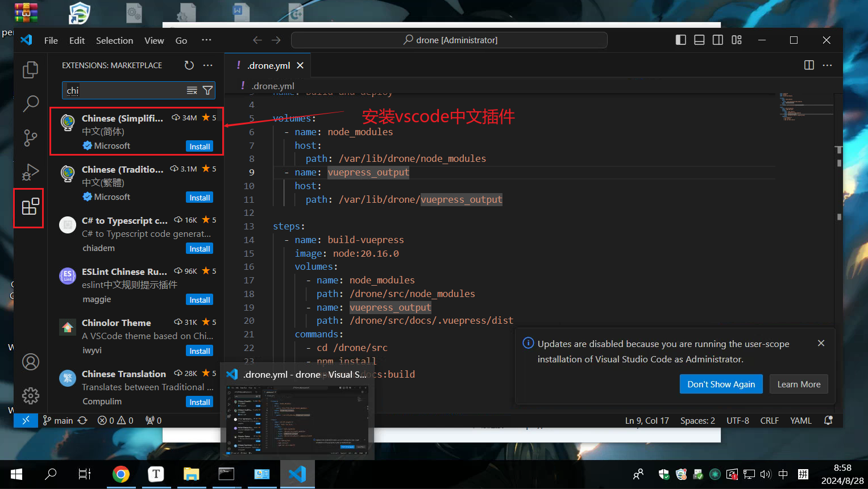
Task: Open the Manage gear icon
Action: pyautogui.click(x=30, y=396)
